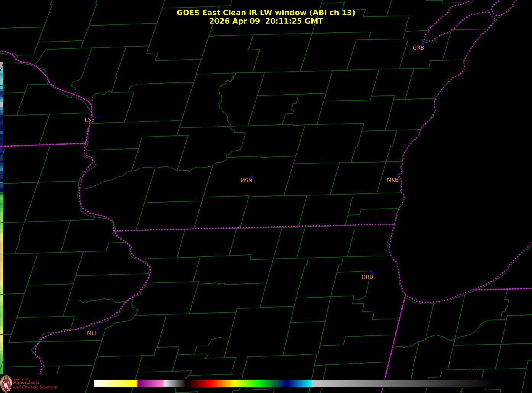The height and width of the screenshot is (393, 532).
Task: Click the MLI station label
Action: (x=91, y=333)
